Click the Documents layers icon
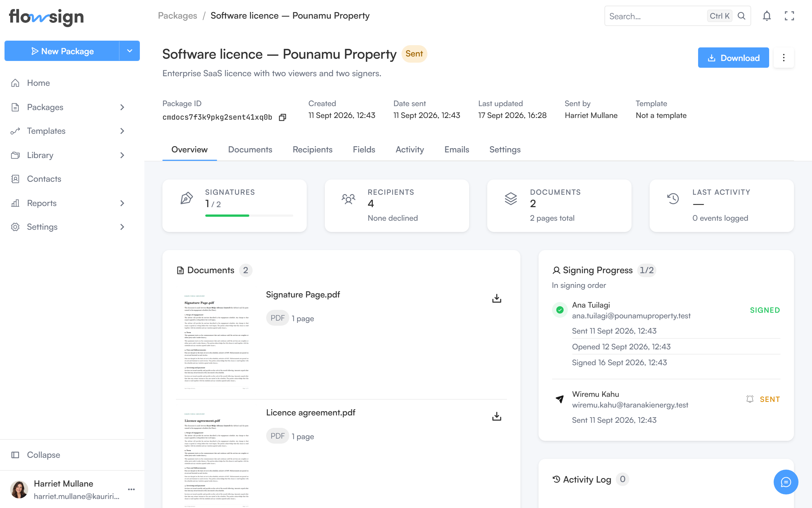Screen dimensions: 812x508 point(511,199)
